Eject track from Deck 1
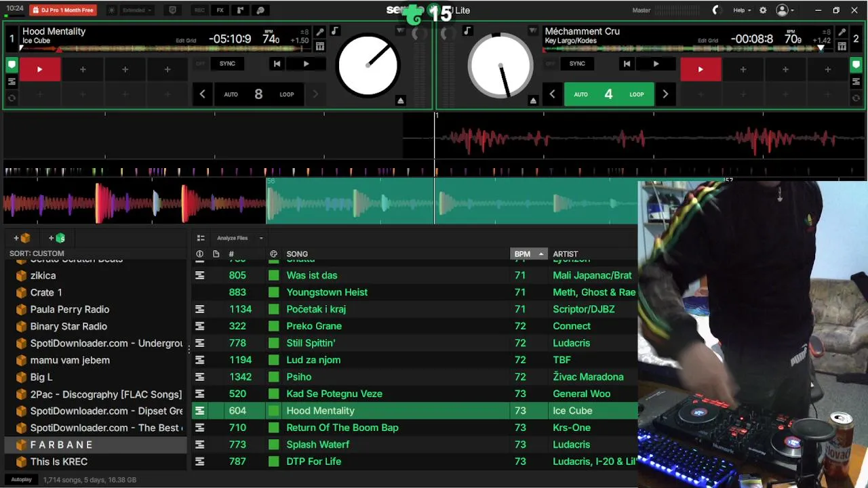 (401, 101)
